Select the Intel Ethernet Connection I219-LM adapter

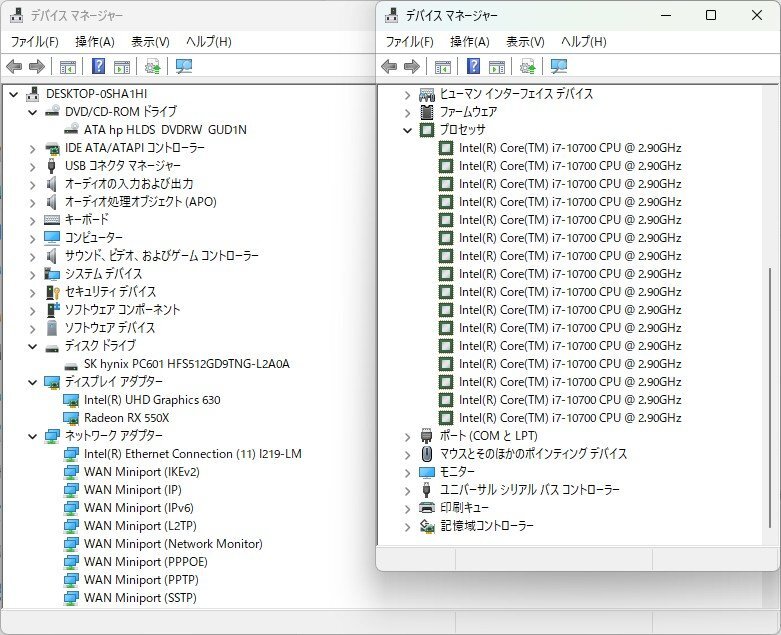click(192, 454)
